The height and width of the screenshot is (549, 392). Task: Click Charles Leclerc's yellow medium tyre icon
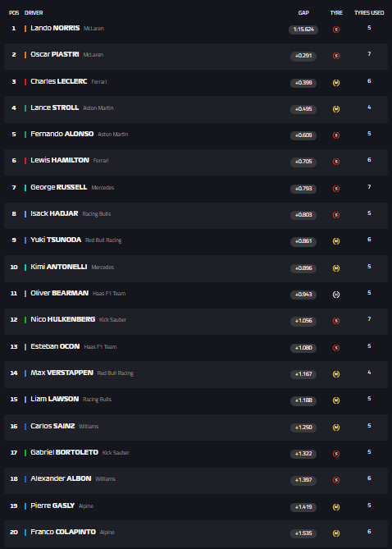[336, 83]
